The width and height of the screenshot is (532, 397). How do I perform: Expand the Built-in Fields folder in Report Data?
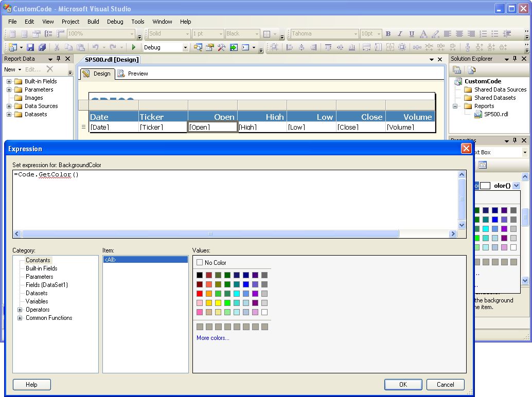coord(9,81)
